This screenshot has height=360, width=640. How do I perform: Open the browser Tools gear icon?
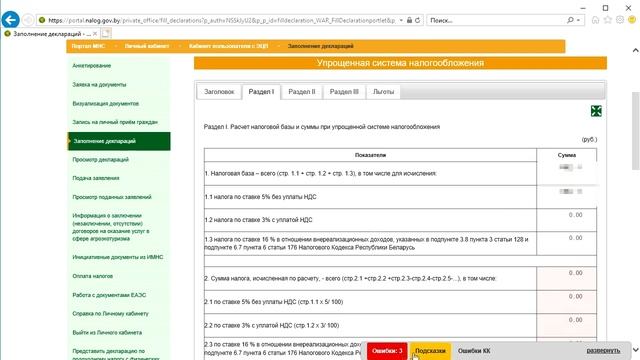[x=620, y=20]
